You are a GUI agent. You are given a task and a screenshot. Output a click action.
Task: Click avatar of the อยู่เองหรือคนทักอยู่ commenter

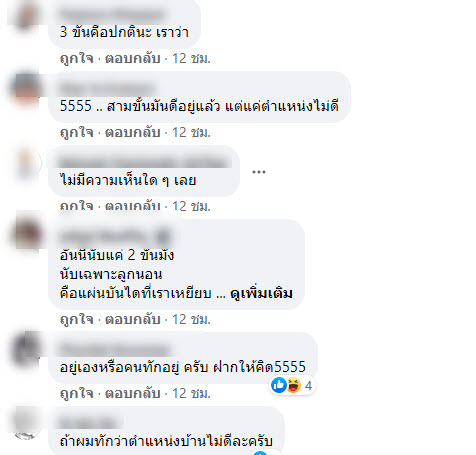click(x=26, y=349)
